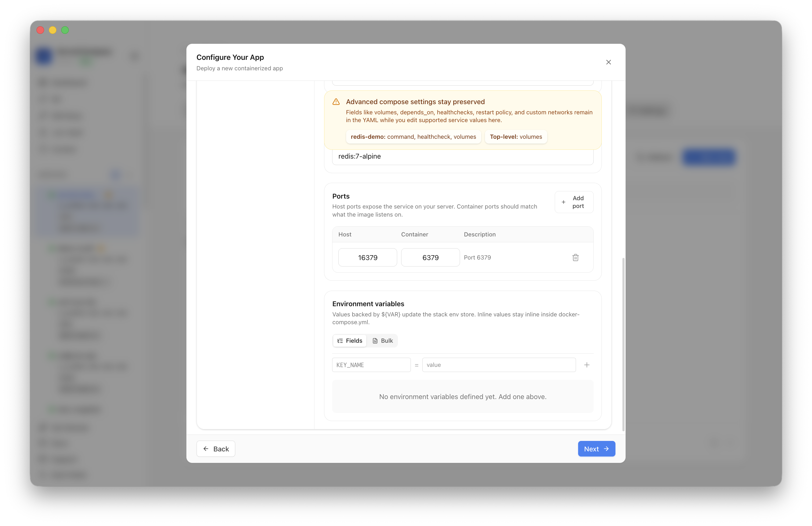Switch to the Bulk tab
Image resolution: width=812 pixels, height=526 pixels.
(x=382, y=341)
